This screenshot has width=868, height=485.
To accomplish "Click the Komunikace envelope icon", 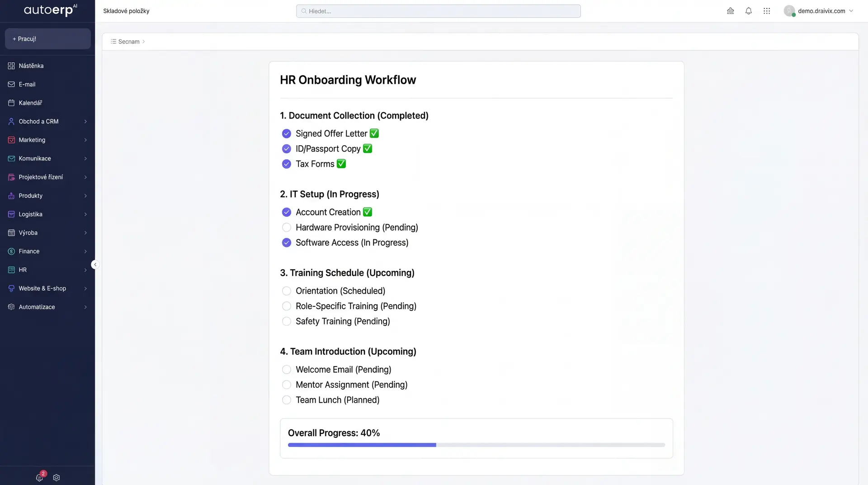I will click(x=11, y=159).
